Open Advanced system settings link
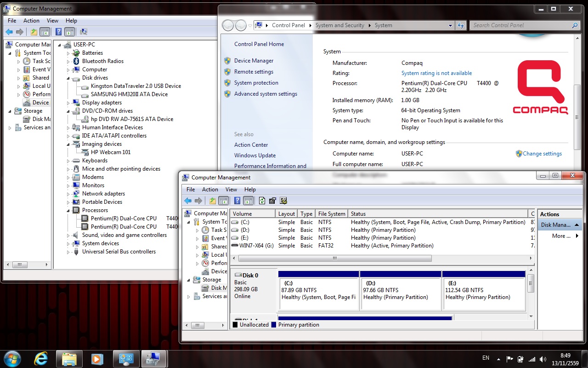Image resolution: width=588 pixels, height=368 pixels. tap(266, 94)
